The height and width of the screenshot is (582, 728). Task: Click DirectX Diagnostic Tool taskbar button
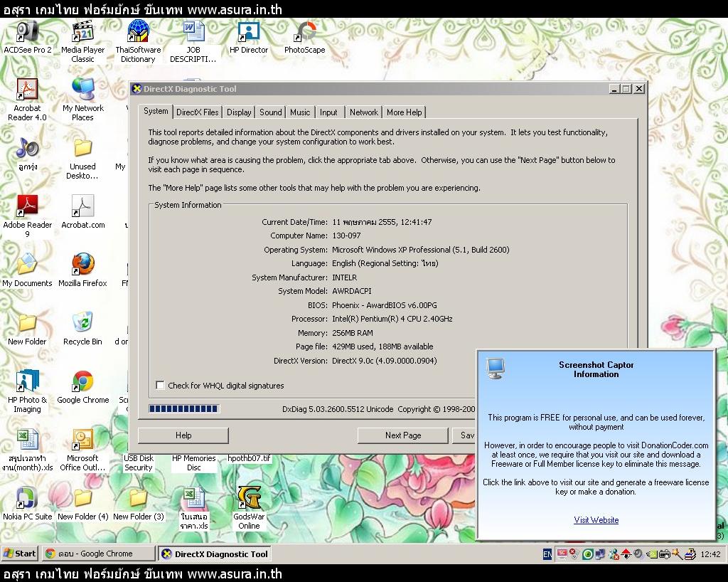215,554
